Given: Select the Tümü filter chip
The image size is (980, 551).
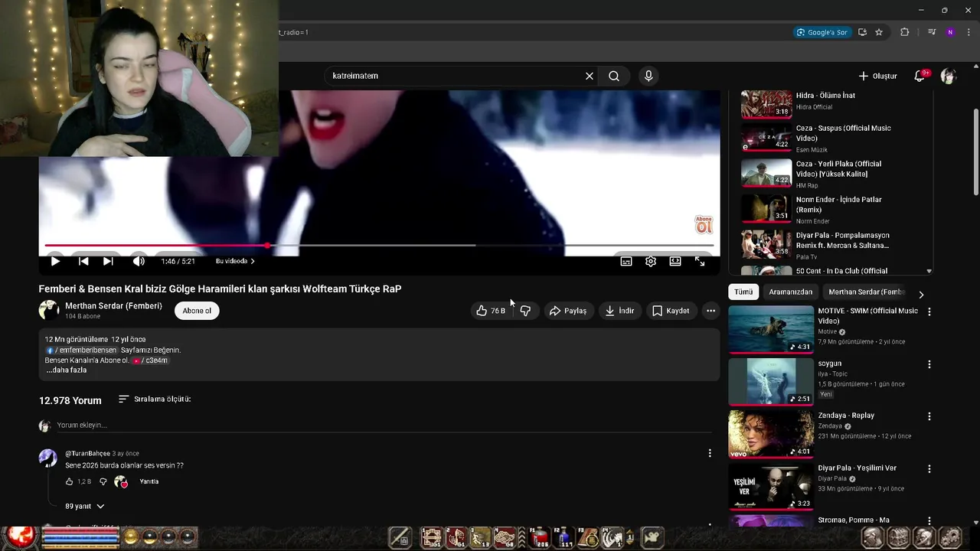Looking at the screenshot, I should (x=743, y=292).
